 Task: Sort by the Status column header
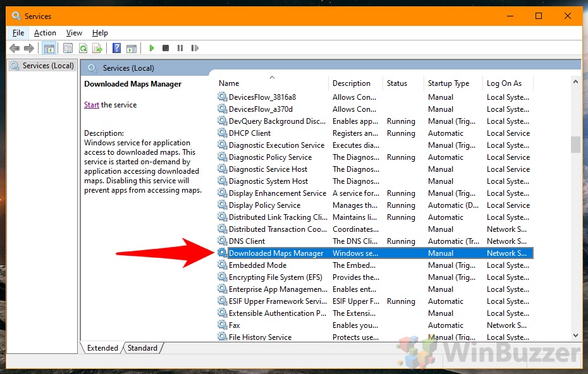(x=403, y=83)
